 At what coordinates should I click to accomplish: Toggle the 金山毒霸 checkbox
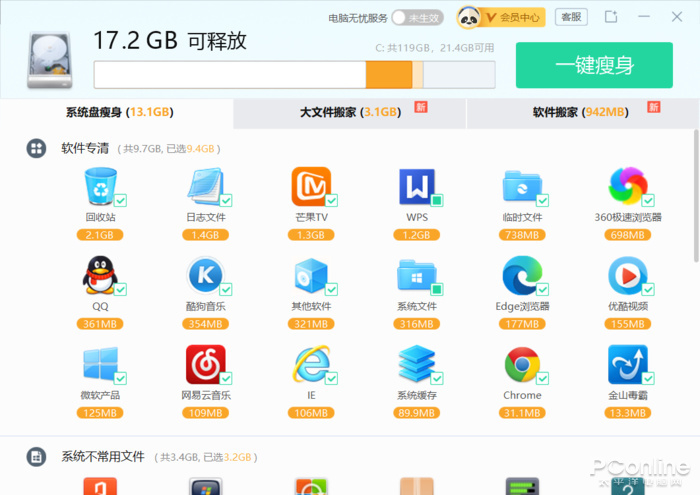648,379
